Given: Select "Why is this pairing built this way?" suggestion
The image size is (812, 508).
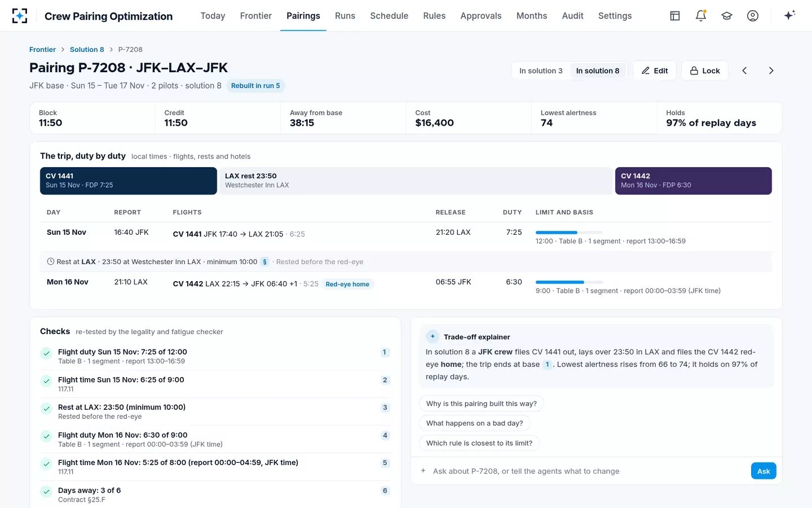Looking at the screenshot, I should [482, 404].
